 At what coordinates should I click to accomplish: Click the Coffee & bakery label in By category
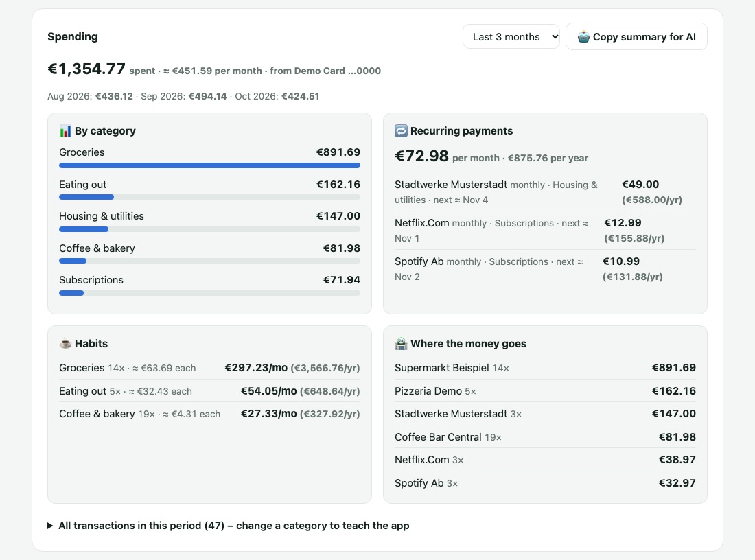click(97, 248)
